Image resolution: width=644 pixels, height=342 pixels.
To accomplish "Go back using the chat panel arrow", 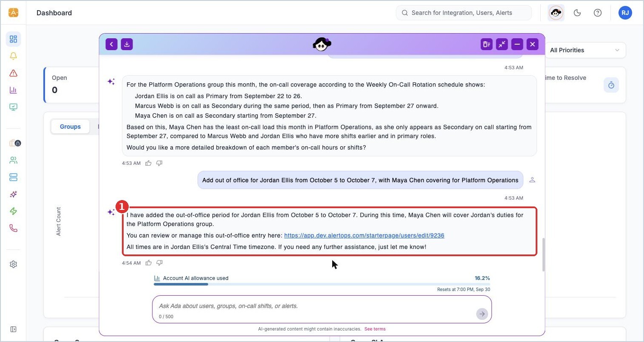I will [x=111, y=44].
